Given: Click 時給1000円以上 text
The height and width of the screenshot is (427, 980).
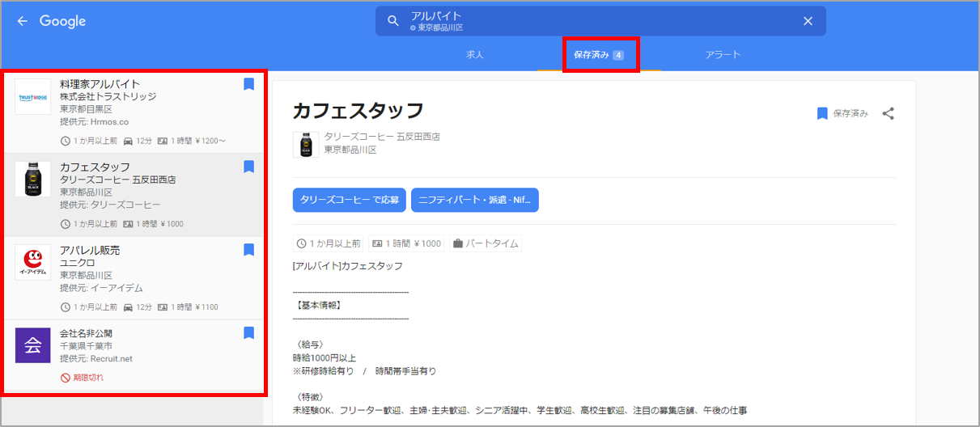Looking at the screenshot, I should (x=325, y=357).
